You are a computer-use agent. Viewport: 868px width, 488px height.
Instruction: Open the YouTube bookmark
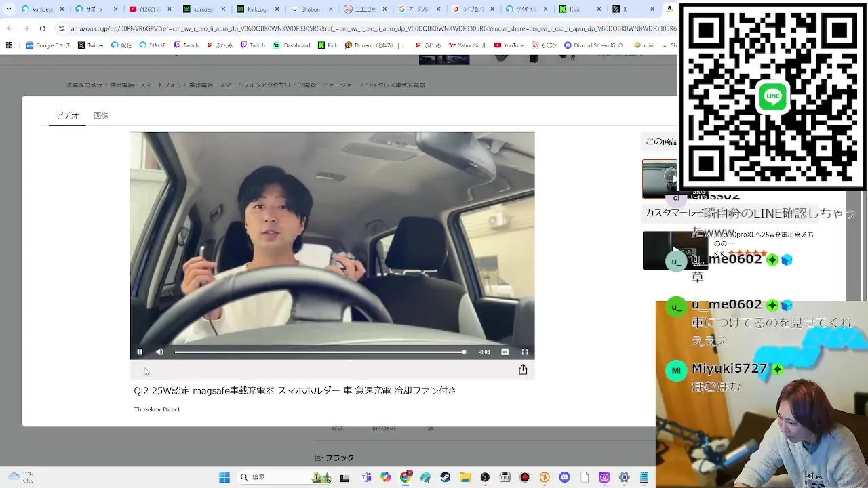[x=509, y=45]
